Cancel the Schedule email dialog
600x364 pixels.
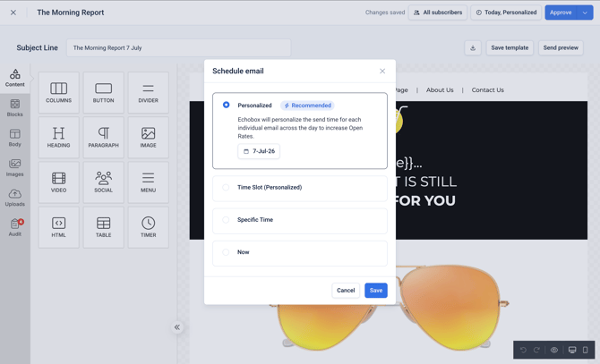point(346,291)
